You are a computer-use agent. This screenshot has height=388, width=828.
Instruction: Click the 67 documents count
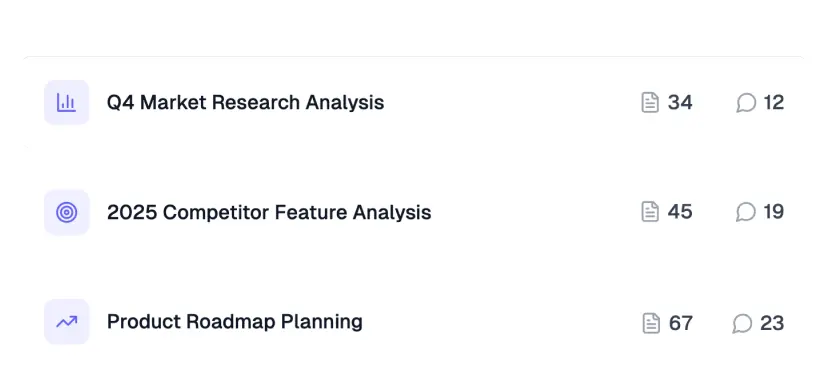(681, 323)
